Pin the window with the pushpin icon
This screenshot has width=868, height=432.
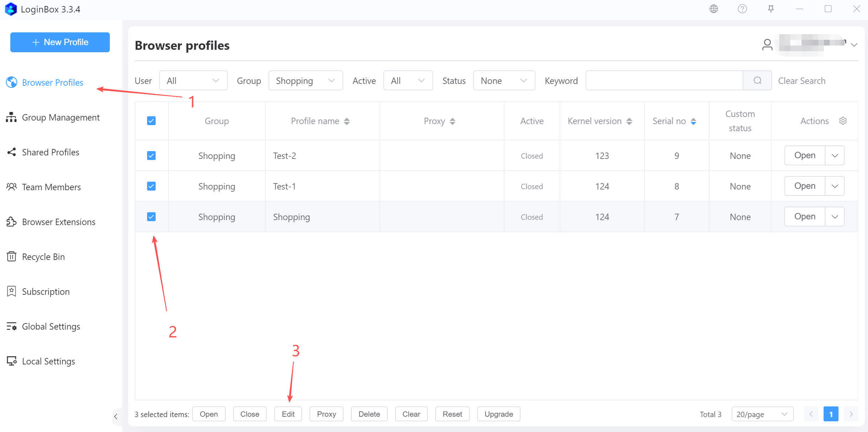771,9
